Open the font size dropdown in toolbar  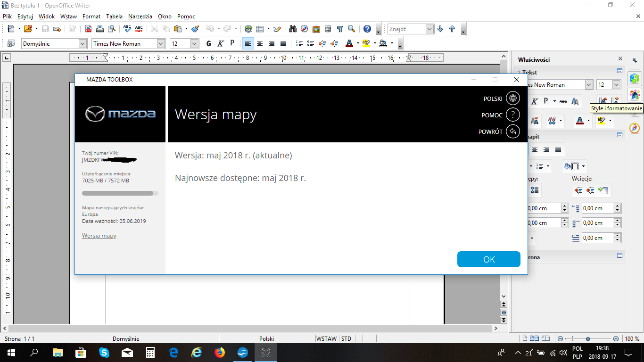[194, 43]
